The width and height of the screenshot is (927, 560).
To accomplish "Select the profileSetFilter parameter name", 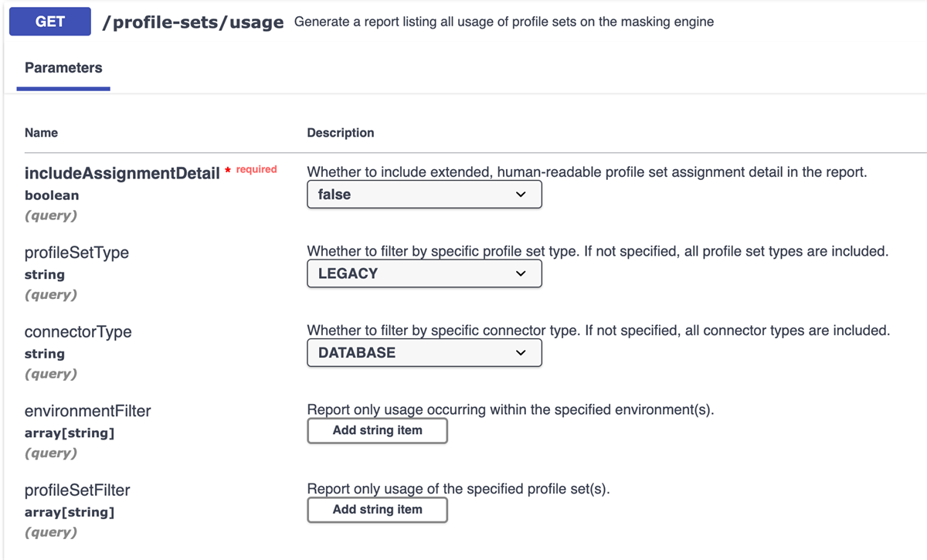I will click(77, 490).
